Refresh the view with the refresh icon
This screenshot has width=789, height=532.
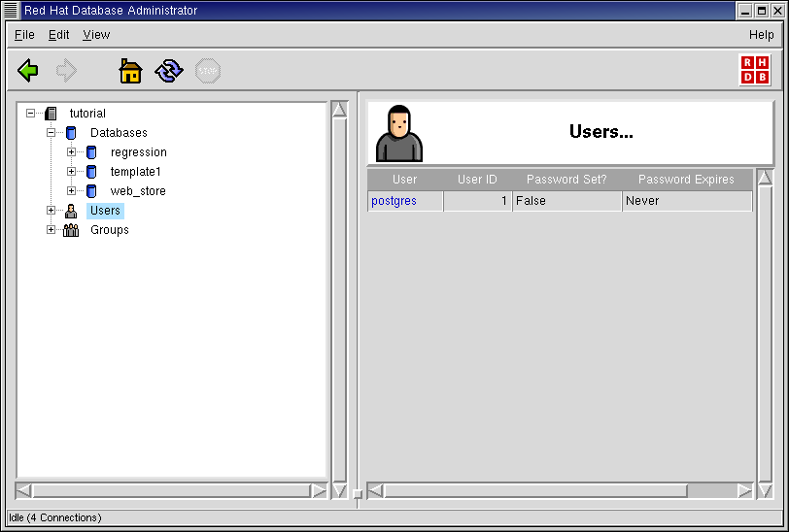[x=169, y=71]
